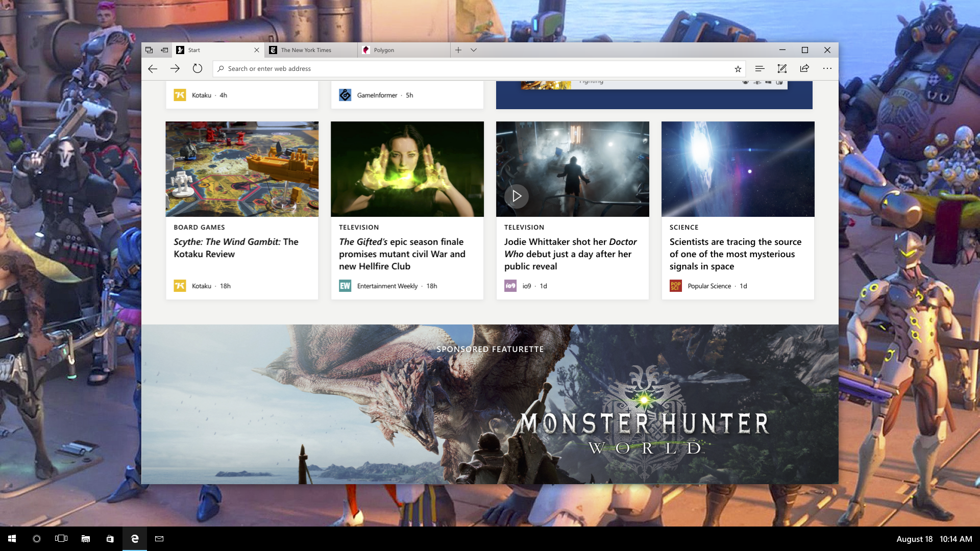The width and height of the screenshot is (980, 551).
Task: Open File Explorer from the taskbar
Action: coord(86,539)
